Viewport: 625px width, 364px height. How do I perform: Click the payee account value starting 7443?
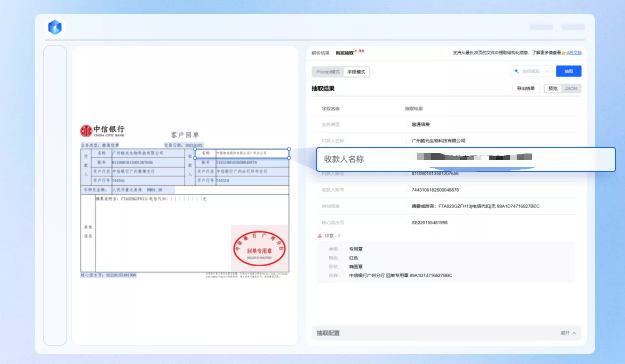[x=435, y=190]
